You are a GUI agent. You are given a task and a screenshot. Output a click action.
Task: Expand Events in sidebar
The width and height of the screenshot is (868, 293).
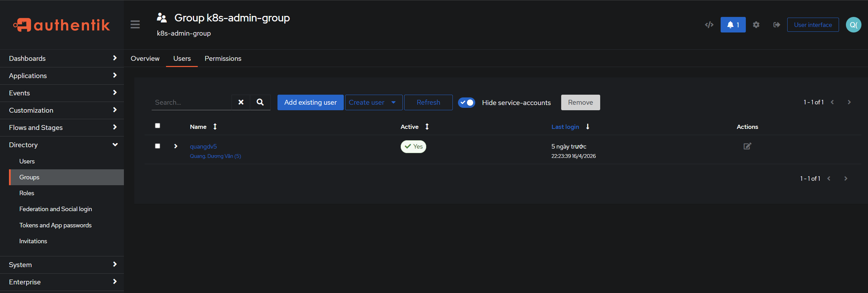[62, 93]
